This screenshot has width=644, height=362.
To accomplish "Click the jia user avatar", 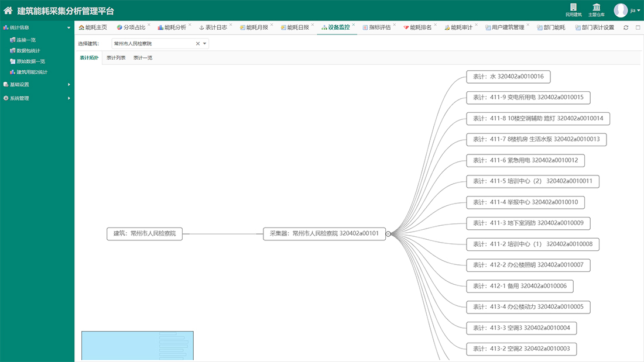I will [x=621, y=11].
